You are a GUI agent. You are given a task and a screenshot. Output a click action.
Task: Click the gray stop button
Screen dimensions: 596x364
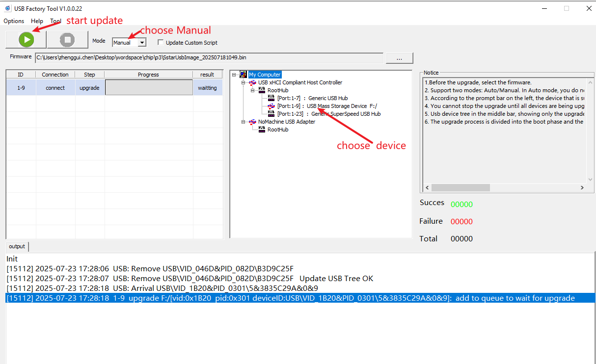click(x=68, y=40)
